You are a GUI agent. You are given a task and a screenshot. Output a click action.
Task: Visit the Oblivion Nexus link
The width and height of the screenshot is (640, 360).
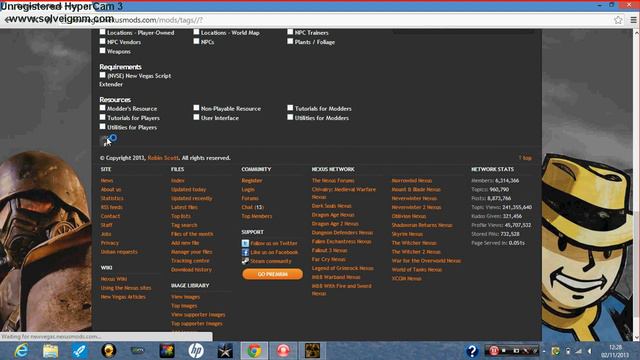[x=409, y=216]
